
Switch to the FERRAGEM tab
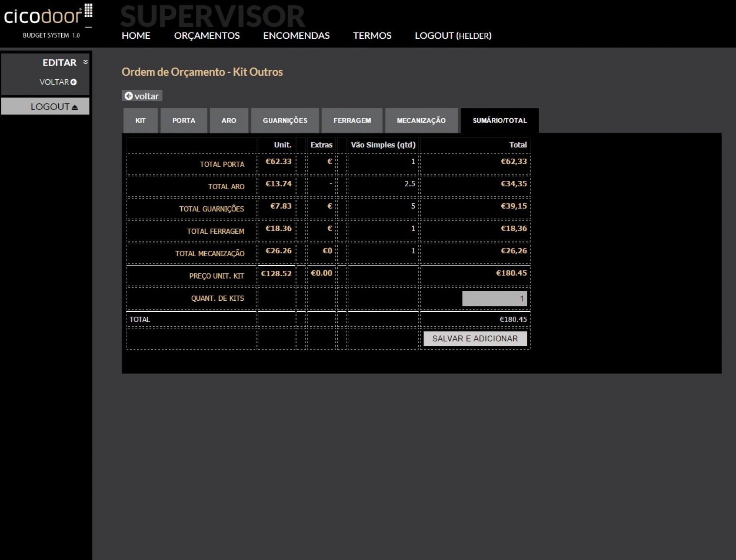352,120
